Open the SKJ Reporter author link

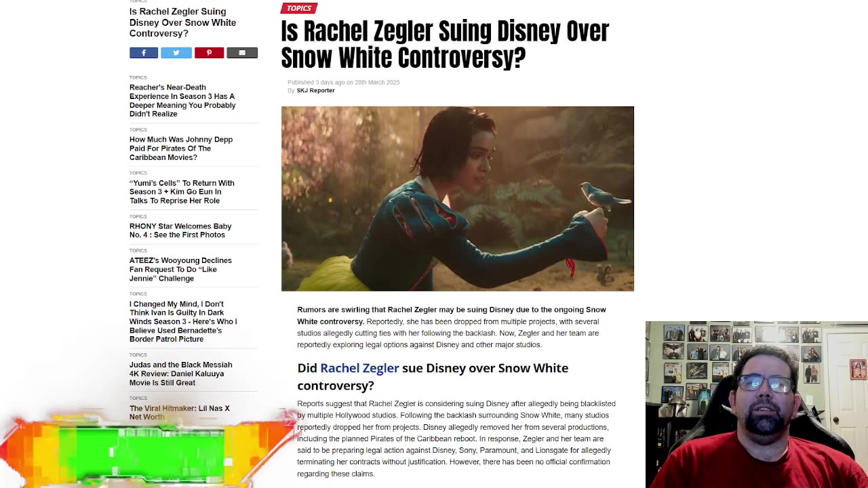click(315, 90)
